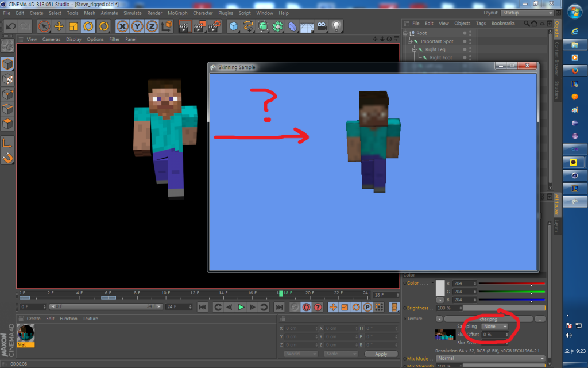
Task: Open Internet Explorer from the Windows taskbar
Action: [x=574, y=32]
